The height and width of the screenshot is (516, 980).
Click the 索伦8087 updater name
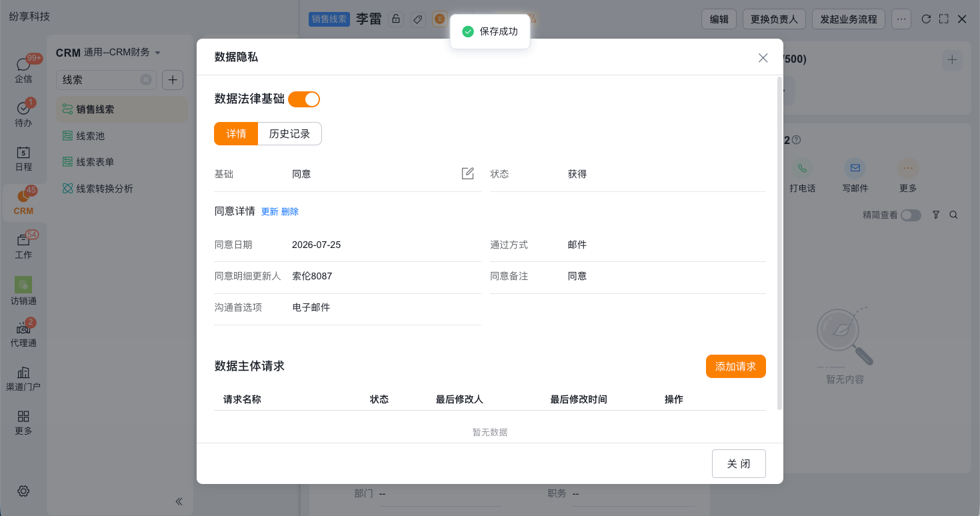coord(312,276)
